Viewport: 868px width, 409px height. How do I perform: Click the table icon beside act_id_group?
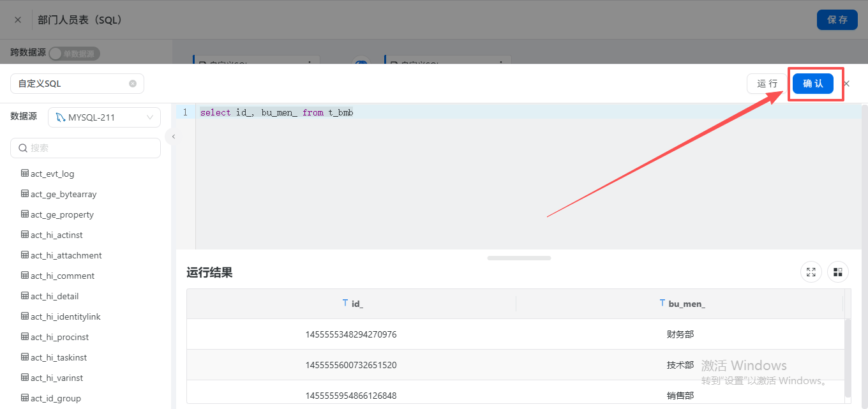coord(25,398)
